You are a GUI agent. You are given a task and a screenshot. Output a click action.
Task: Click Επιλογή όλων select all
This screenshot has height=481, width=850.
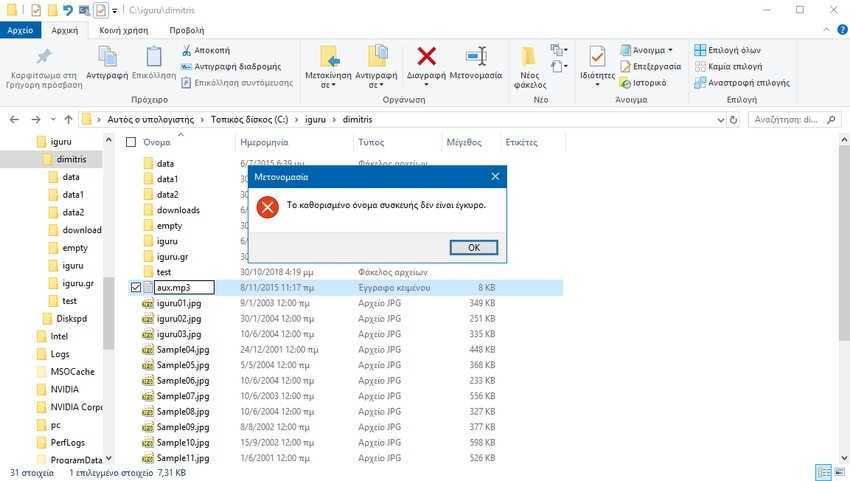point(727,50)
